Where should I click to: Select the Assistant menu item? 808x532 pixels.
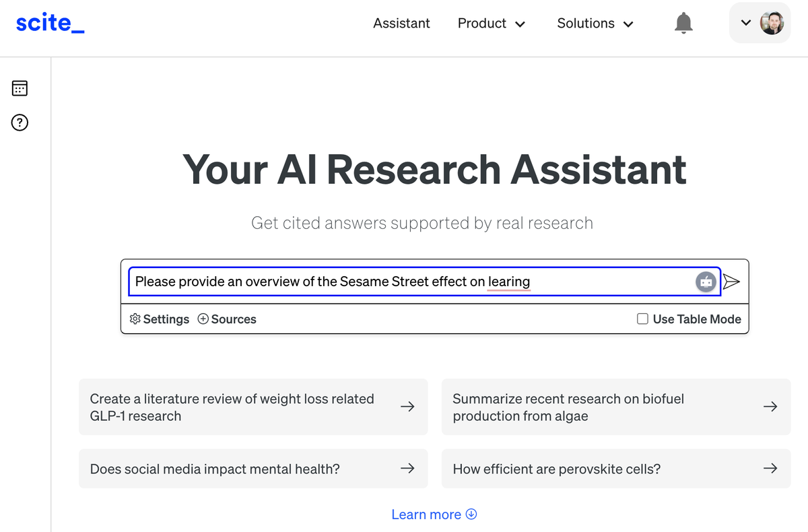pyautogui.click(x=401, y=23)
